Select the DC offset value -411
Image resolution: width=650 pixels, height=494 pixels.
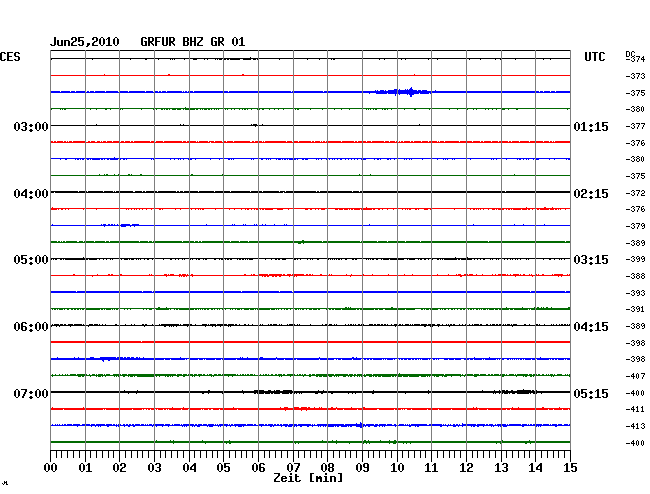635,409
